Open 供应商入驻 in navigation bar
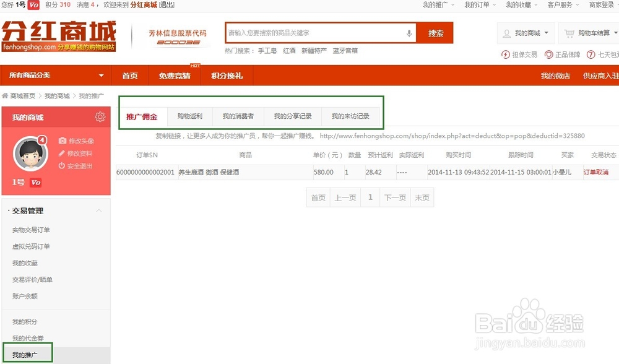 (x=601, y=76)
